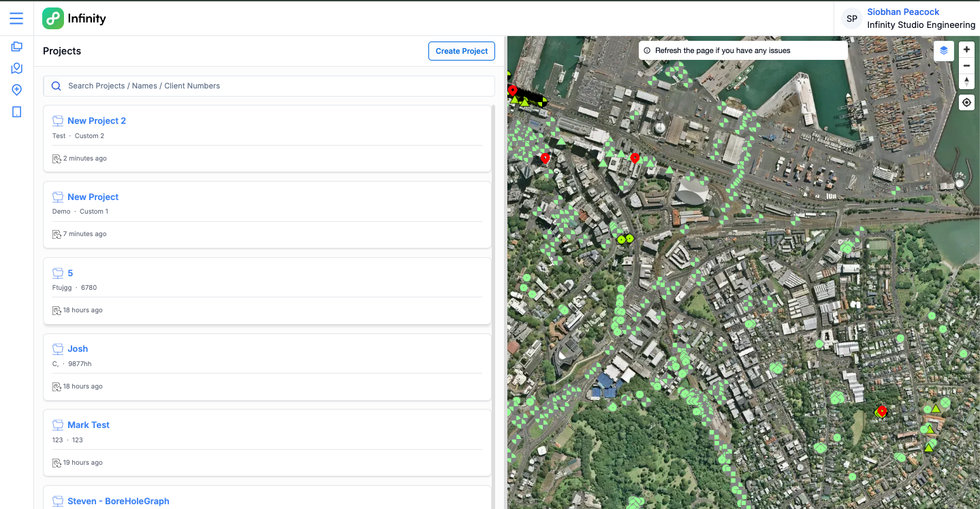Open the map marker sidebar icon
The image size is (980, 509).
tap(16, 69)
